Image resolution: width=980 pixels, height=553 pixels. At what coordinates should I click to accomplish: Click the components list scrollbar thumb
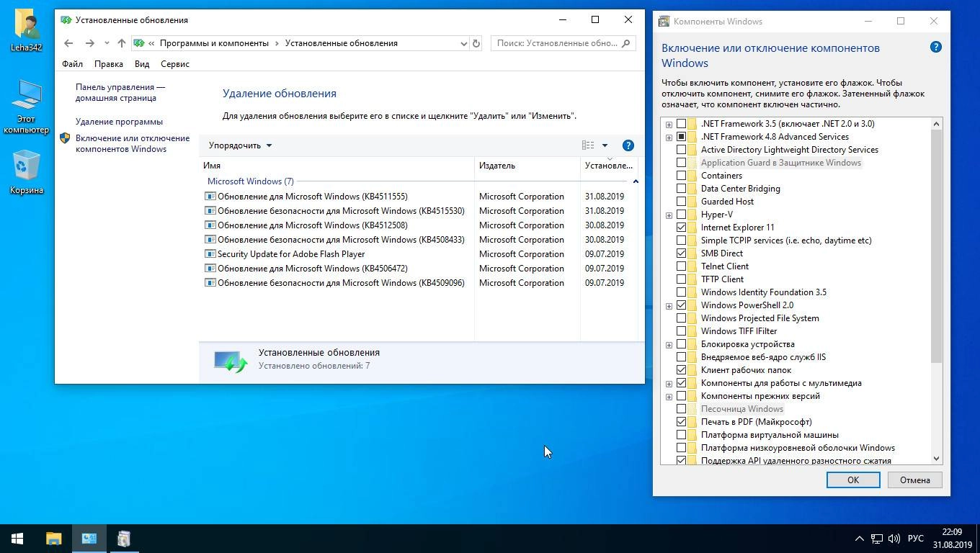936,247
